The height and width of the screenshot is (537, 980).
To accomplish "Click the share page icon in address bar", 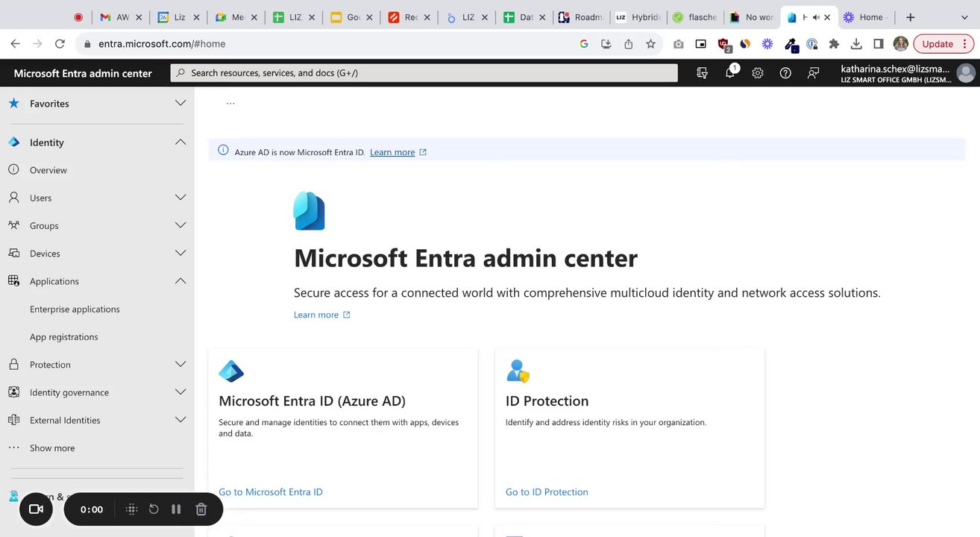I will [x=628, y=44].
